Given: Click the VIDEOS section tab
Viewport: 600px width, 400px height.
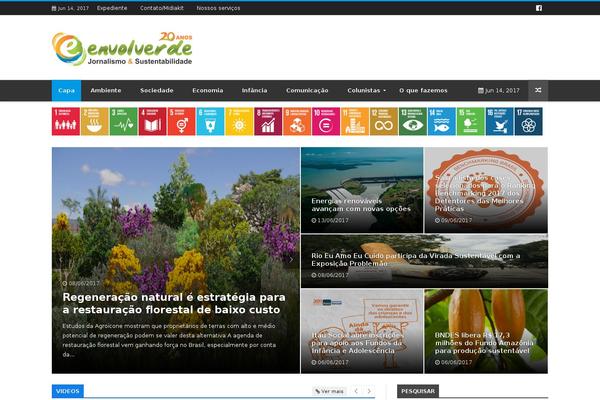Looking at the screenshot, I should click(68, 391).
